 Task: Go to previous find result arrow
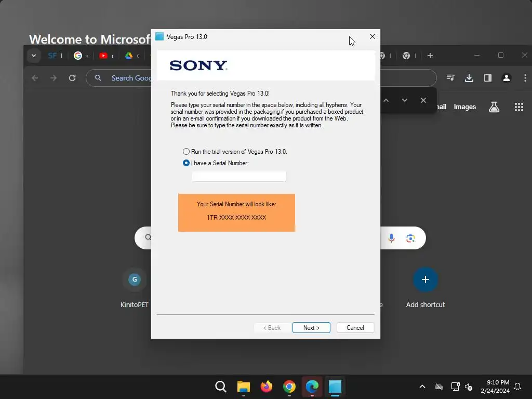[x=386, y=100]
